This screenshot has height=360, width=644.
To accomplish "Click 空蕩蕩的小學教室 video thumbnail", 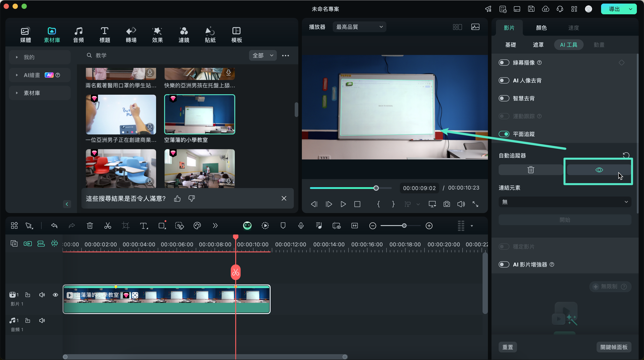I will (199, 114).
